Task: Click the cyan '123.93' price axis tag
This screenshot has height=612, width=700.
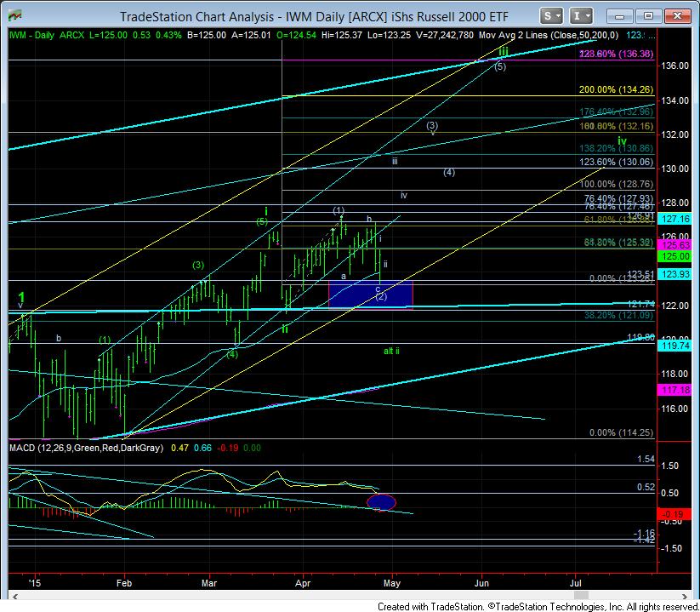Action: click(x=675, y=274)
